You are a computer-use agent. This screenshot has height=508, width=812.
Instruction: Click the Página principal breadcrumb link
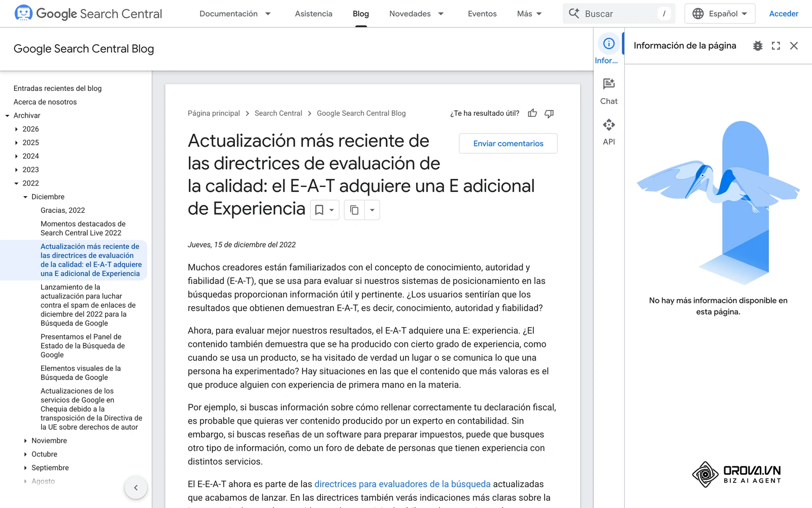pyautogui.click(x=214, y=113)
